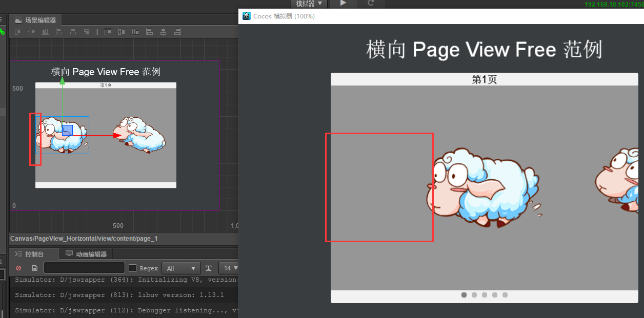Viewport: 644px width, 318px height.
Task: Select fifth page indicator dot in simulator
Action: (505, 295)
